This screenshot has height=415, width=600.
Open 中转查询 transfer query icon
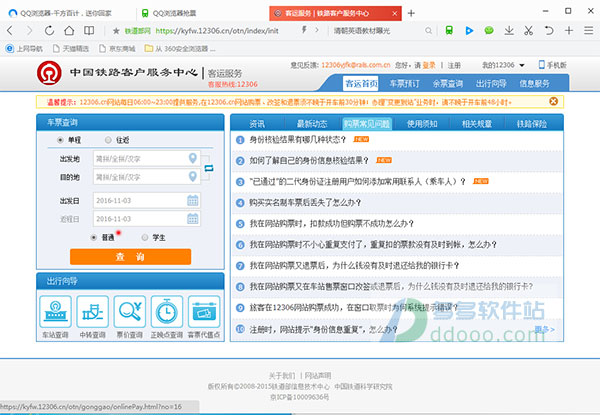click(93, 311)
